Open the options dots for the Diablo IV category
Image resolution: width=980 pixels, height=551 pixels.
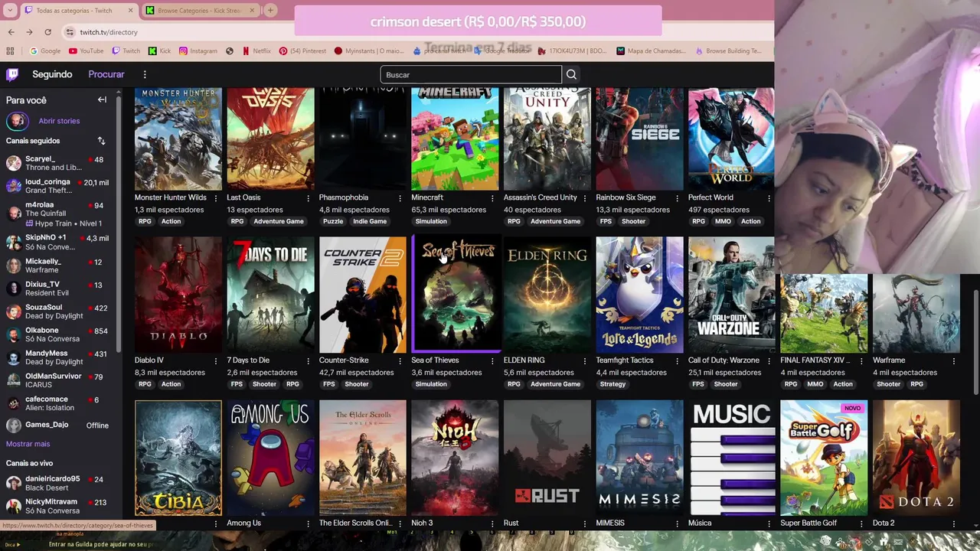point(215,360)
